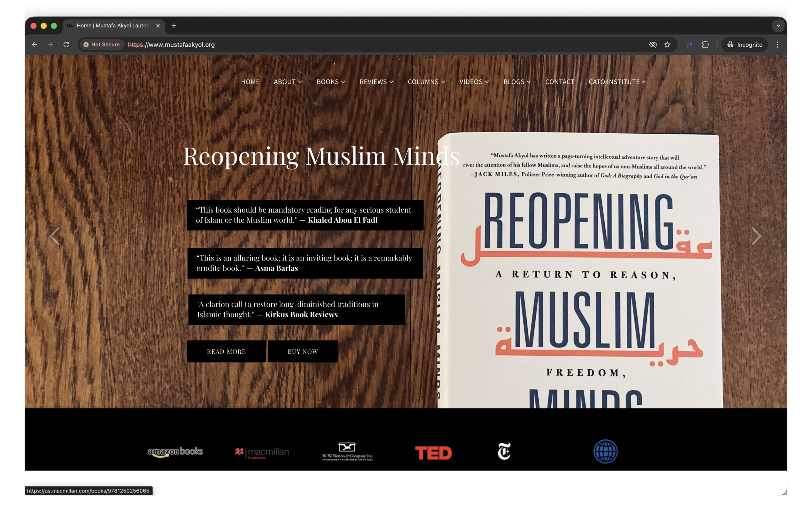
Task: Open the browser extensions puzzle icon
Action: point(705,45)
